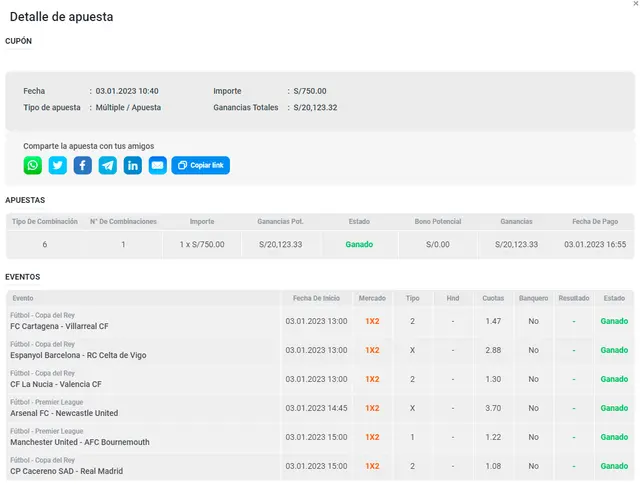Open Arsenal FC - Newcastle United event
The image size is (640, 487).
(64, 413)
